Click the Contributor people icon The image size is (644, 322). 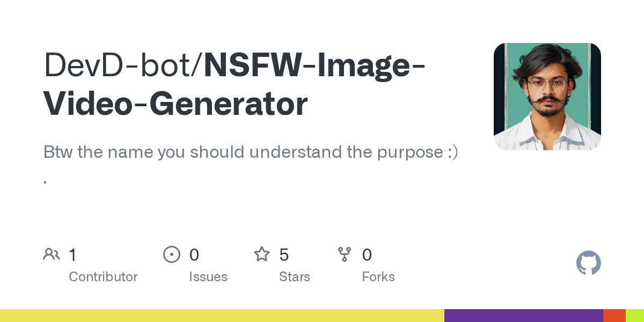52,254
